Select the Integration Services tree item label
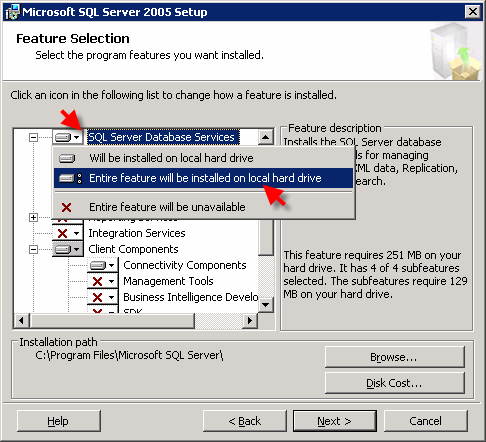The width and height of the screenshot is (486, 442). pos(137,233)
